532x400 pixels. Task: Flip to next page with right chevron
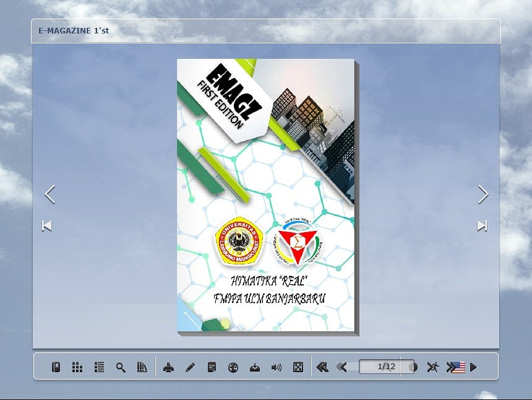[x=483, y=194]
